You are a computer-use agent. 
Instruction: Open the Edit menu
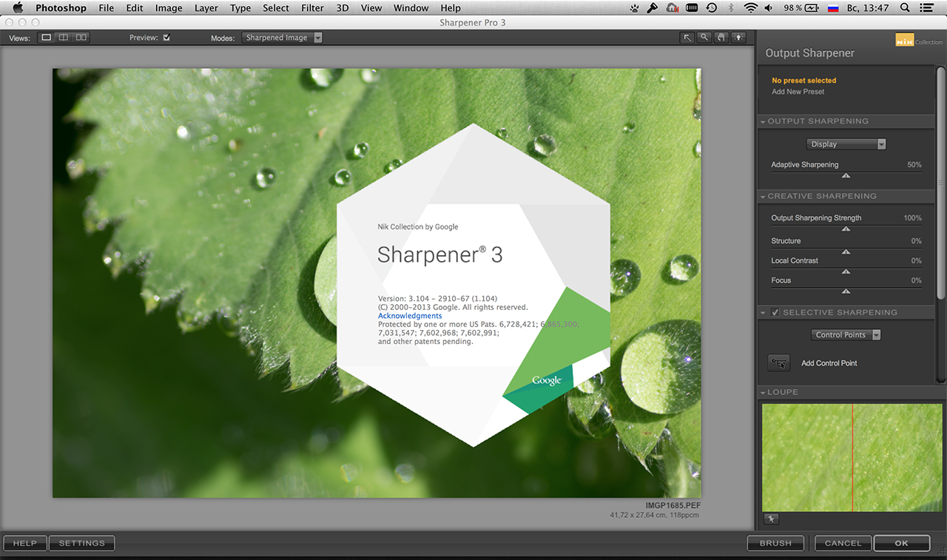[135, 8]
